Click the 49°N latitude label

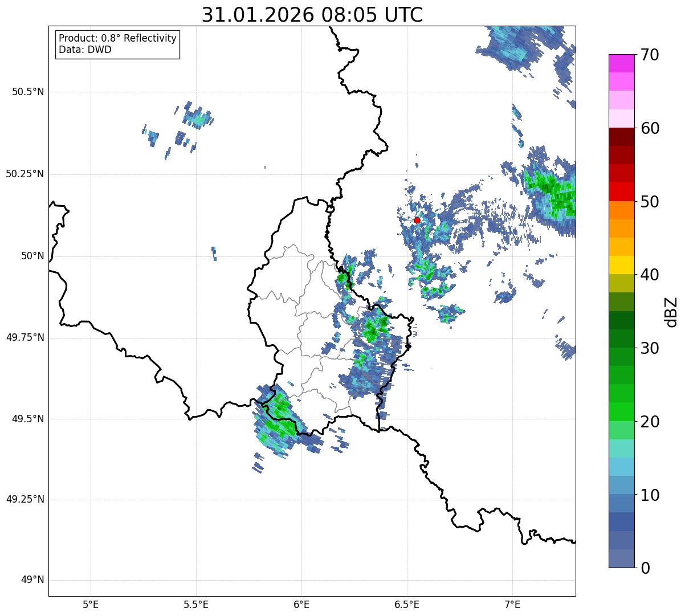(x=32, y=580)
